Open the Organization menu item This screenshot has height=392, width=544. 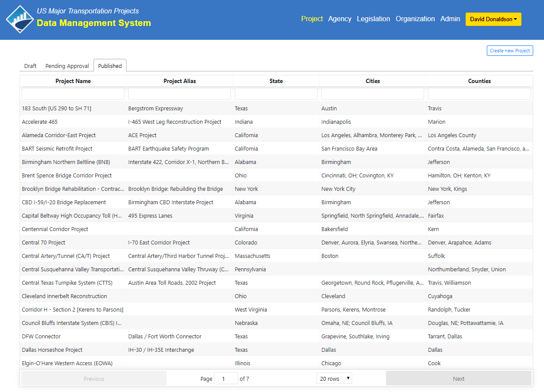point(415,19)
